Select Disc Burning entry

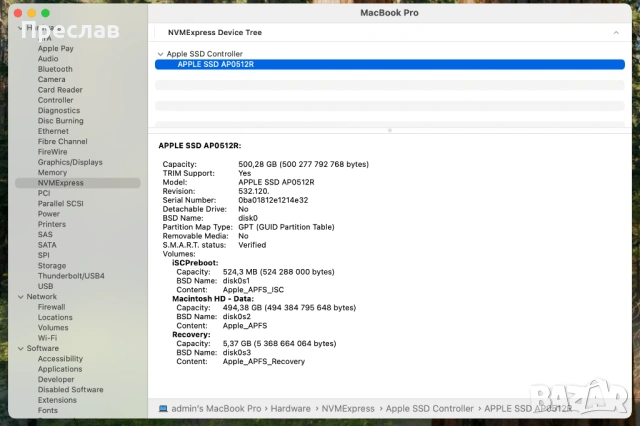click(60, 121)
